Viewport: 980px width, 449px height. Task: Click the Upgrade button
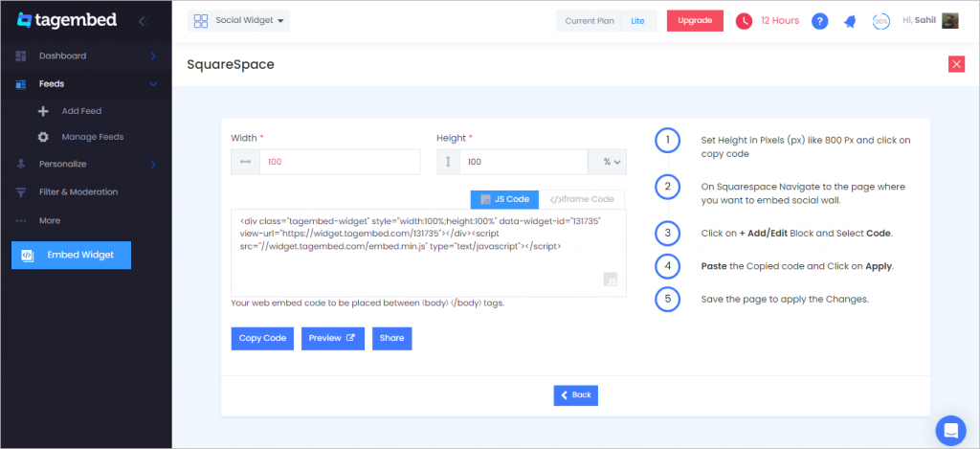tap(695, 21)
